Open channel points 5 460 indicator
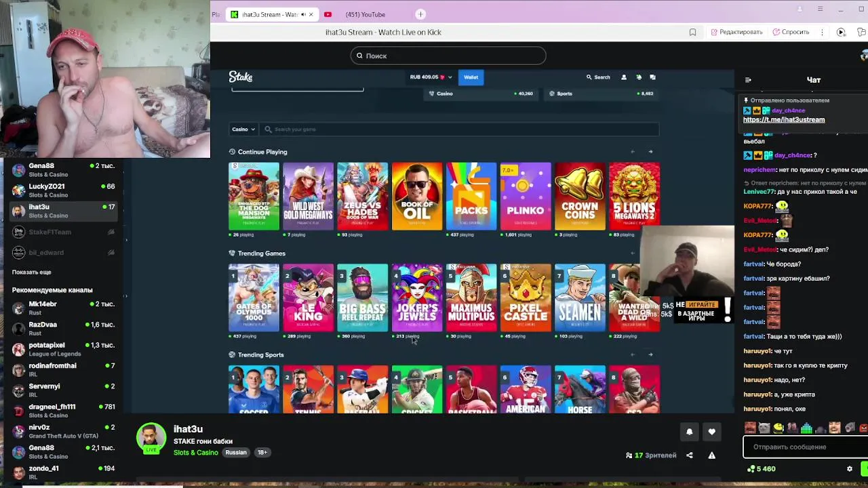Screen dimensions: 868x488 762,468
